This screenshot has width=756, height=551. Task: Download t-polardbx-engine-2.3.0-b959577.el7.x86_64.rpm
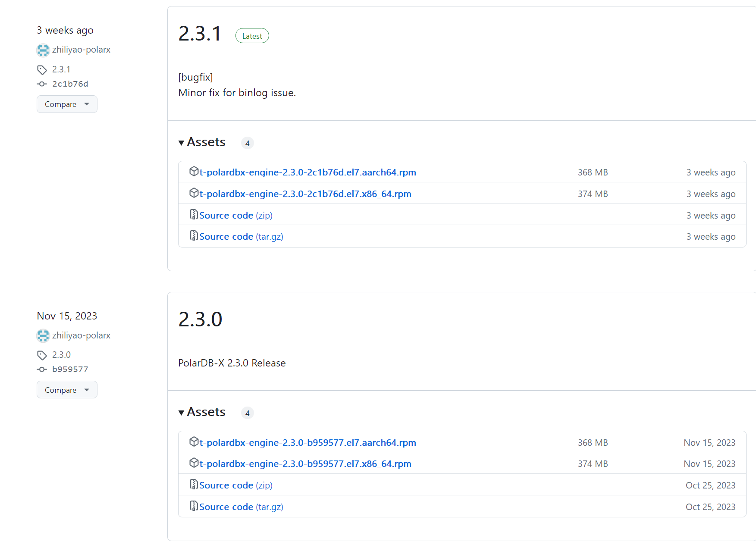pyautogui.click(x=305, y=464)
